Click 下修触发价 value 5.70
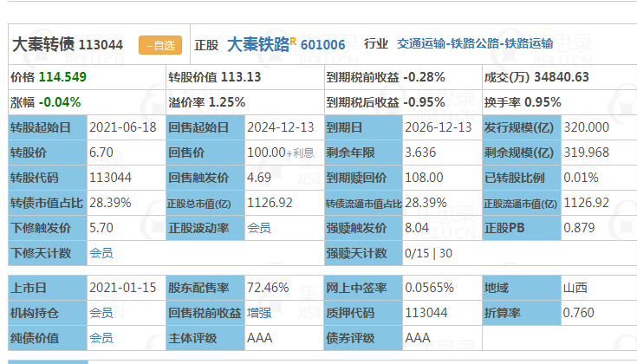The height and width of the screenshot is (364, 637). [x=101, y=228]
